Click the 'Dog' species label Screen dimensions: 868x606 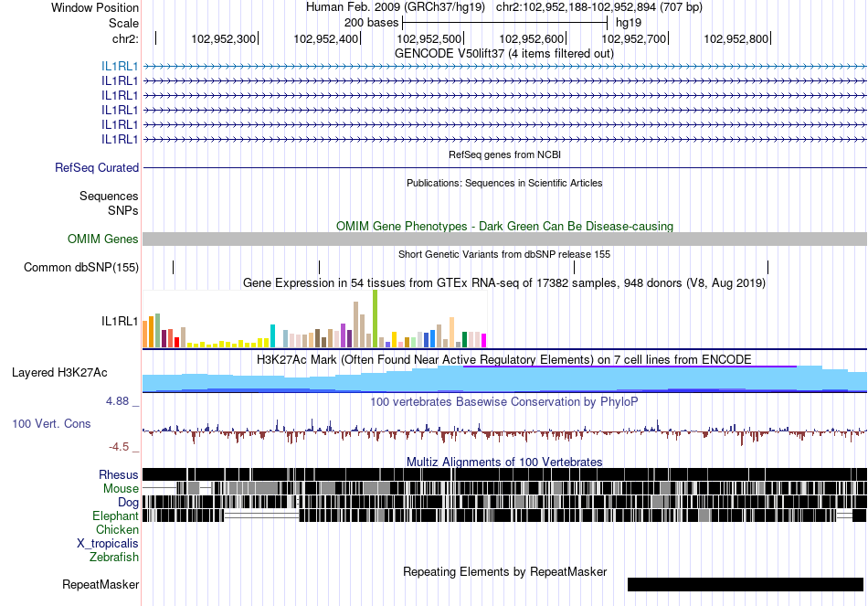128,503
